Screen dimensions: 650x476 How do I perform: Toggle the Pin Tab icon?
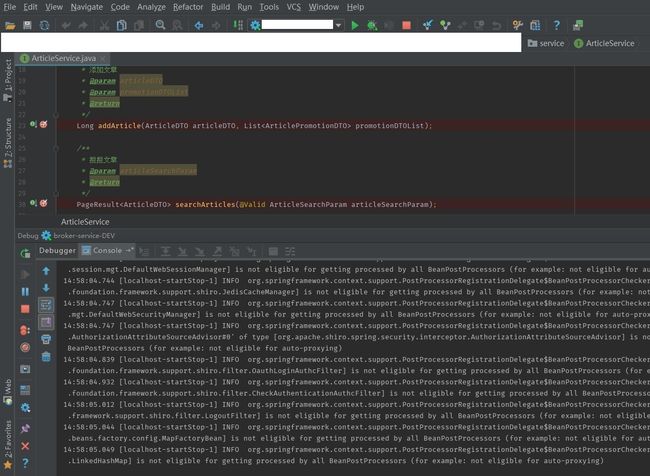pyautogui.click(x=25, y=428)
